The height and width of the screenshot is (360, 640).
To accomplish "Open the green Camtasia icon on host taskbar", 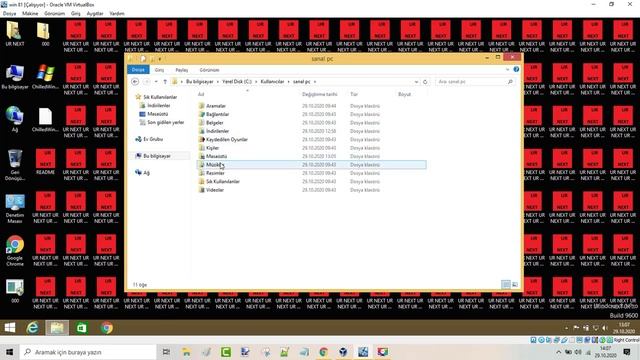I will pyautogui.click(x=226, y=352).
